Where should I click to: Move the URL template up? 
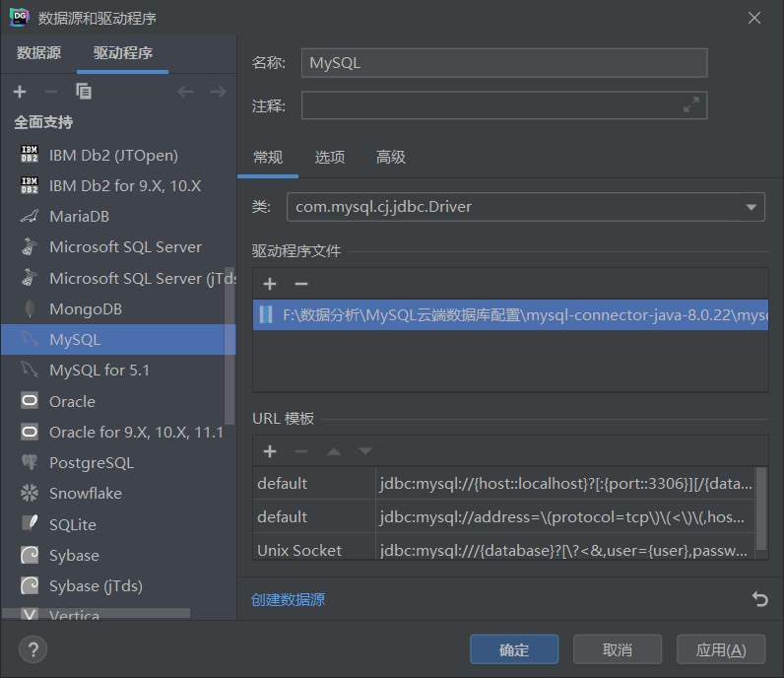click(334, 451)
